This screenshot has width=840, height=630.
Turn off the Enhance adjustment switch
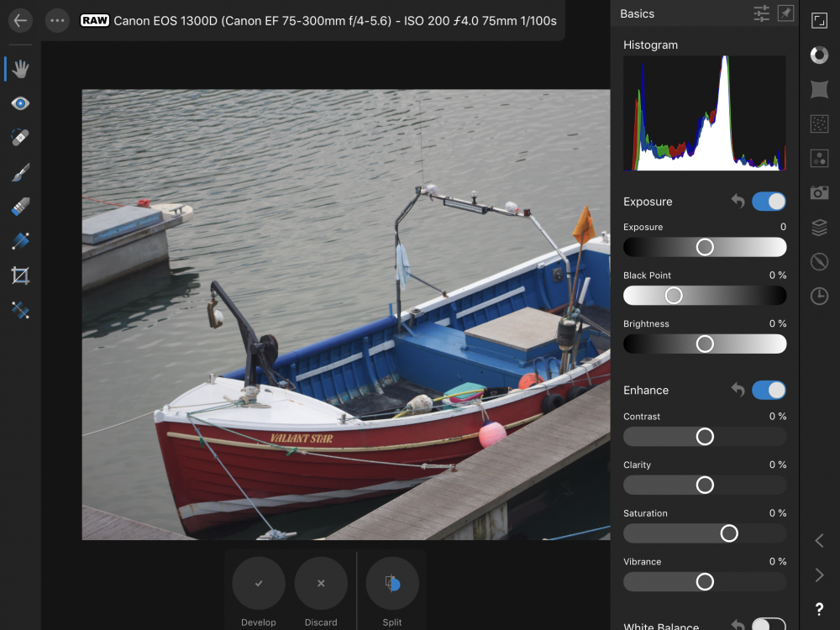[x=769, y=390]
